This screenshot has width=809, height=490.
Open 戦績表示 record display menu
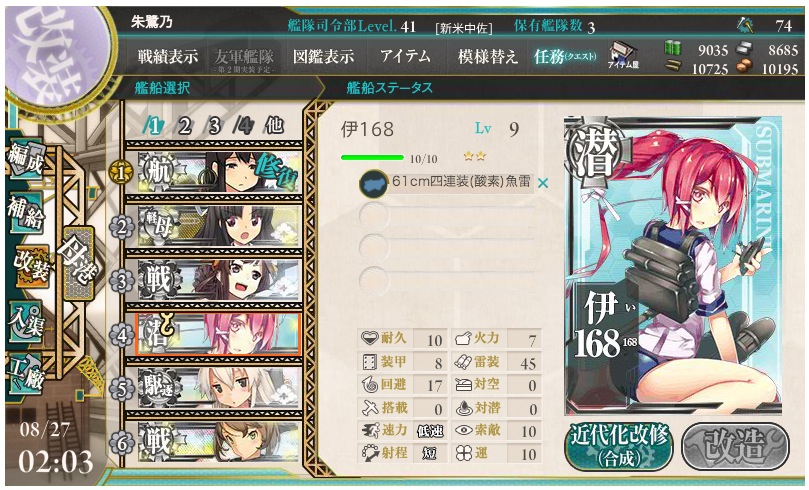168,57
